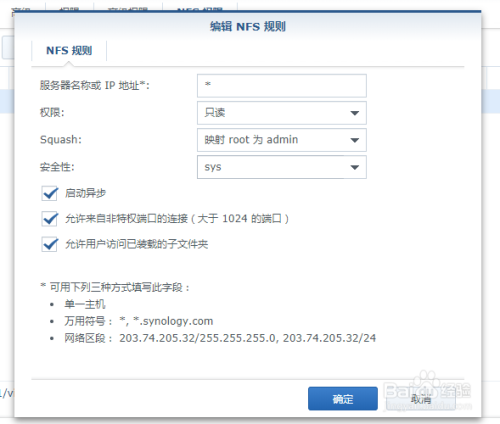Click the 权限 dropdown arrow icon
The height and width of the screenshot is (424, 500).
(x=355, y=113)
